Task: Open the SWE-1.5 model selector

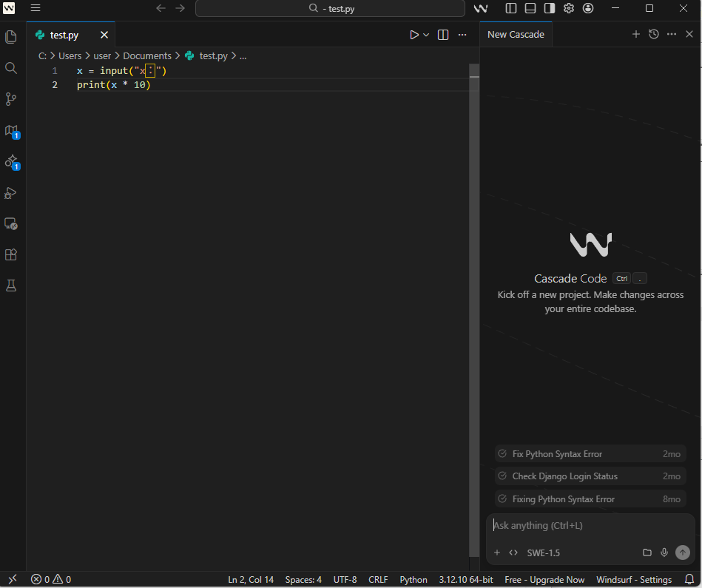Action: pos(543,552)
